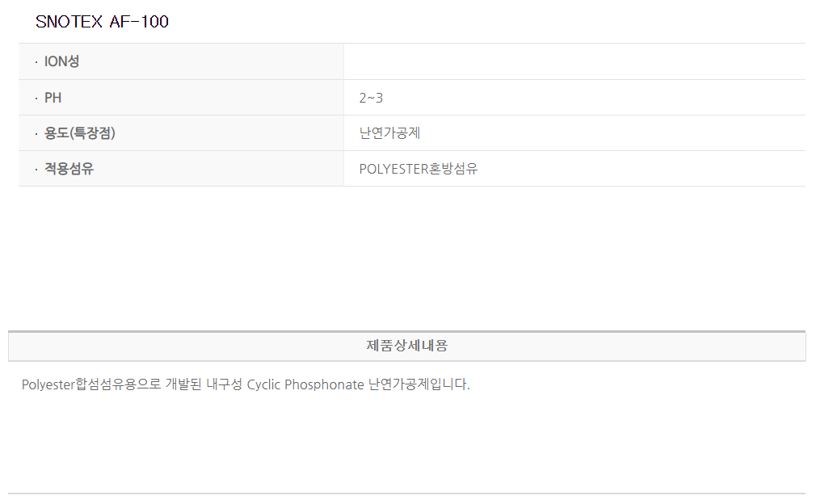Click the word 난연가공제입니다 in the description
Viewport: 816px width, 504px height.
coord(419,384)
